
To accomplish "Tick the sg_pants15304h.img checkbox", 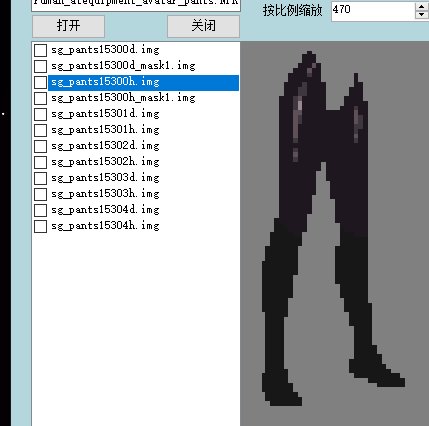I will click(x=40, y=226).
